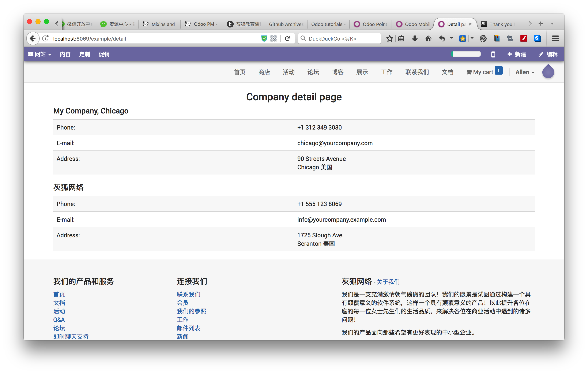Viewport: 588px width, 374px height.
Task: Open the Allen user dropdown
Action: click(x=525, y=72)
